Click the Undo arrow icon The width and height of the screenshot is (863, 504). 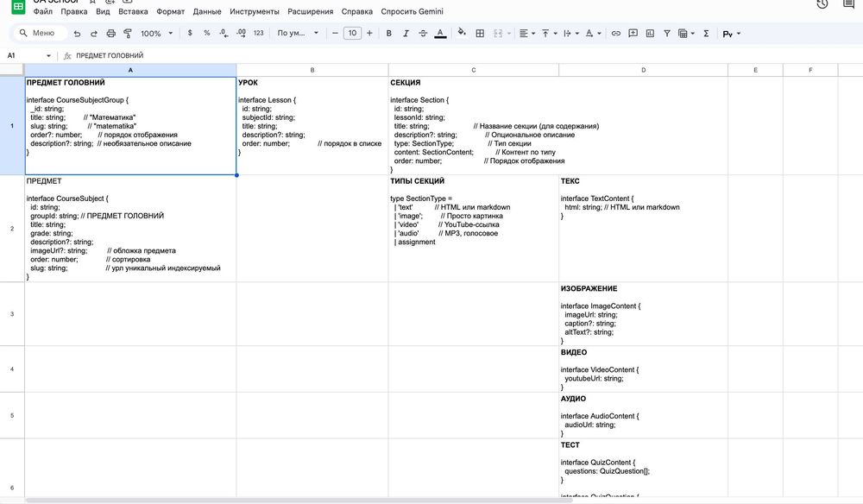tap(77, 34)
